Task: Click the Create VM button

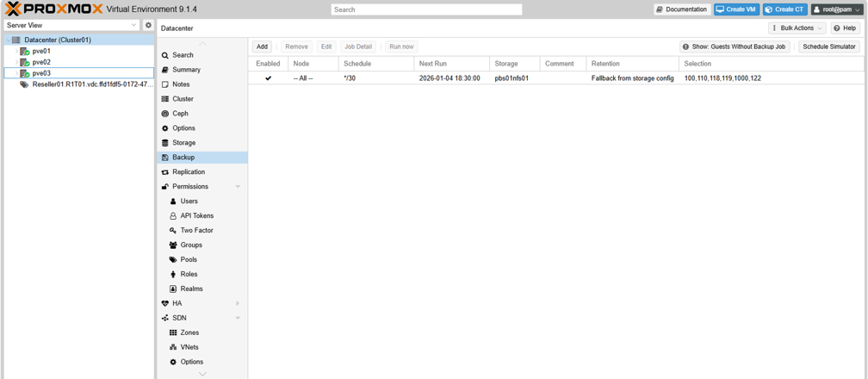Action: (x=736, y=9)
